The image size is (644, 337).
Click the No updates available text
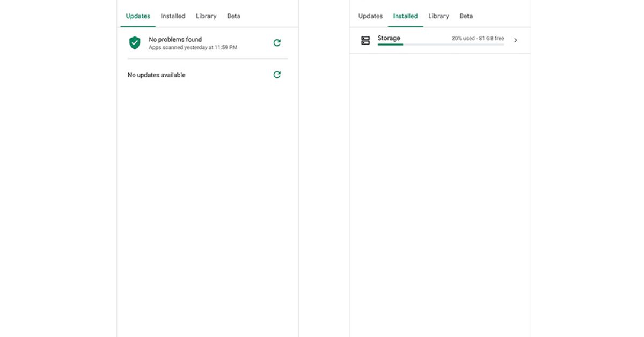click(156, 75)
